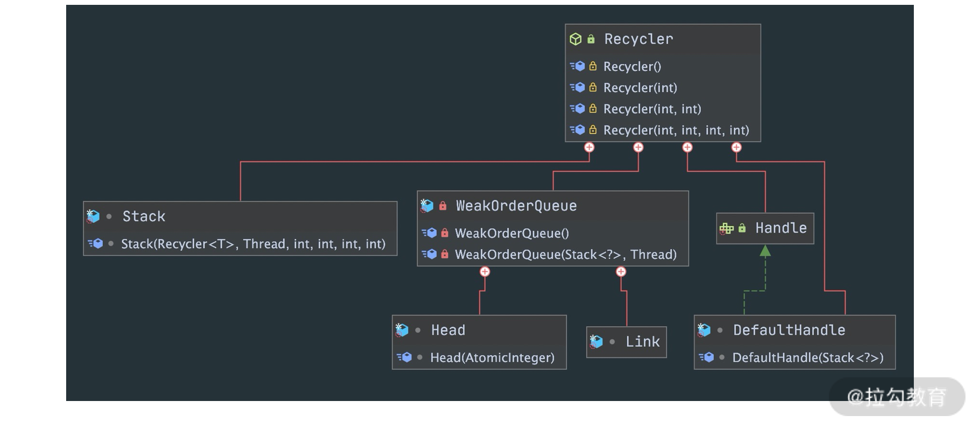Click the leftmost plus connector under Recycler
980x429 pixels.
click(590, 147)
